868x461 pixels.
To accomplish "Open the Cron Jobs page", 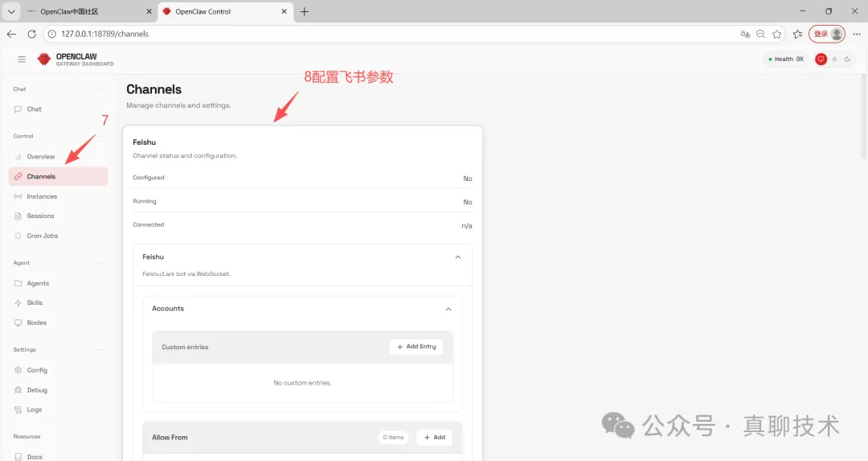I will click(58, 236).
